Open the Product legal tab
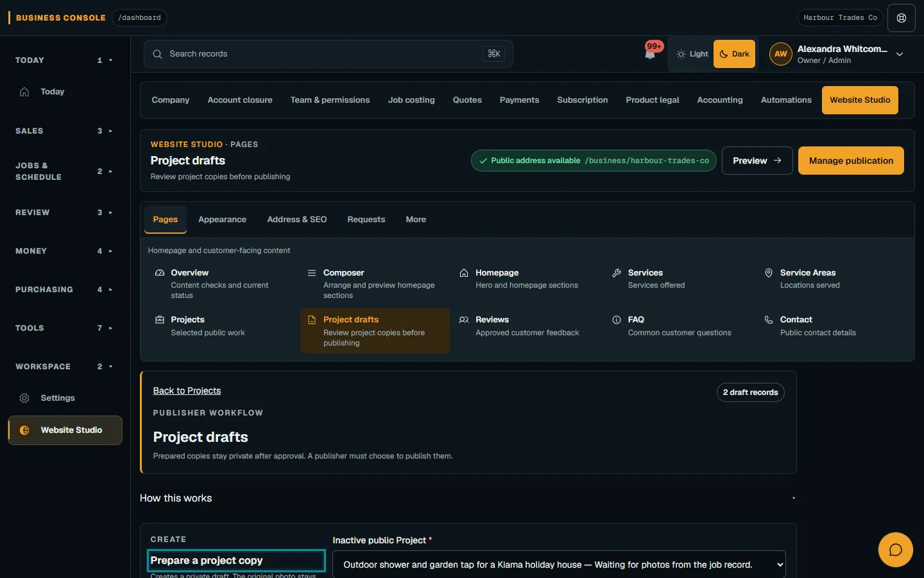This screenshot has width=924, height=578. coord(653,100)
